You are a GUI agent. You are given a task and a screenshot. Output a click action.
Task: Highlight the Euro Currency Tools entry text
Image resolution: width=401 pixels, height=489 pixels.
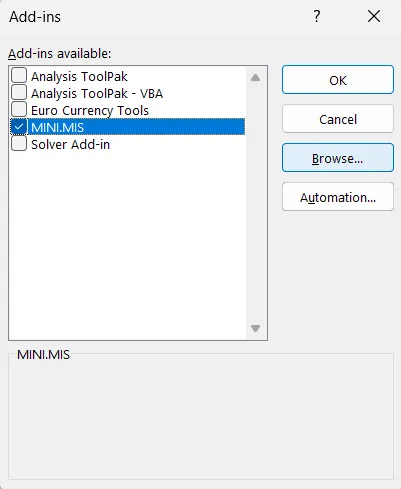tap(90, 111)
